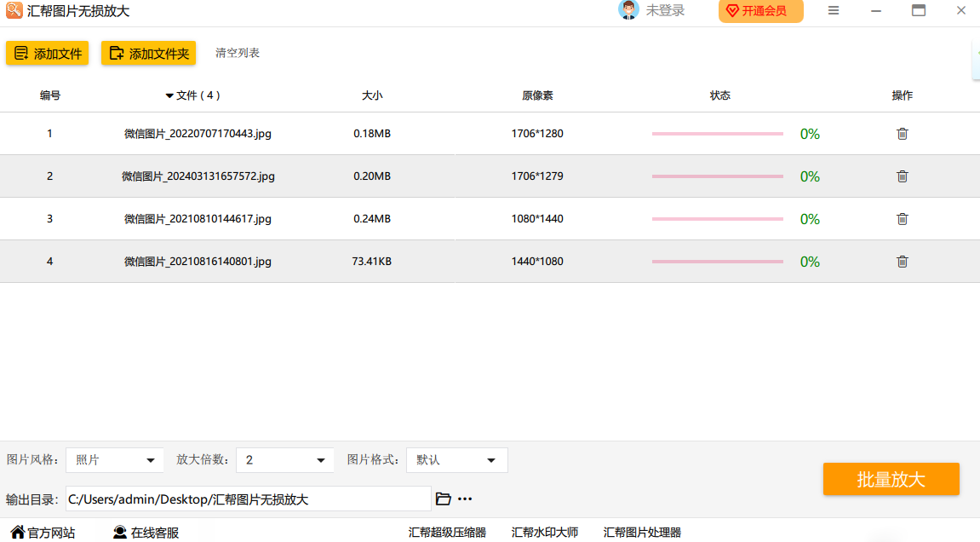The image size is (980, 542).
Task: Click the 输出目录 path input field
Action: click(x=248, y=499)
